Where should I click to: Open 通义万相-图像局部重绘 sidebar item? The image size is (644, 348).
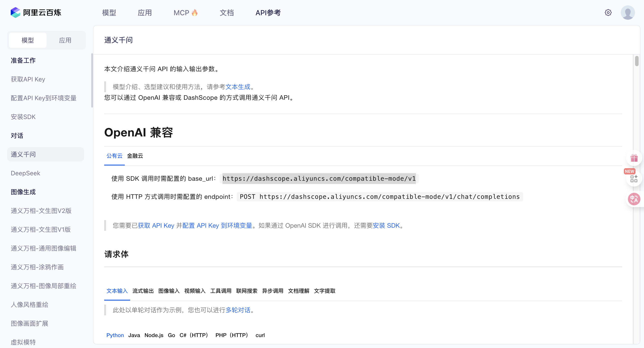point(44,286)
